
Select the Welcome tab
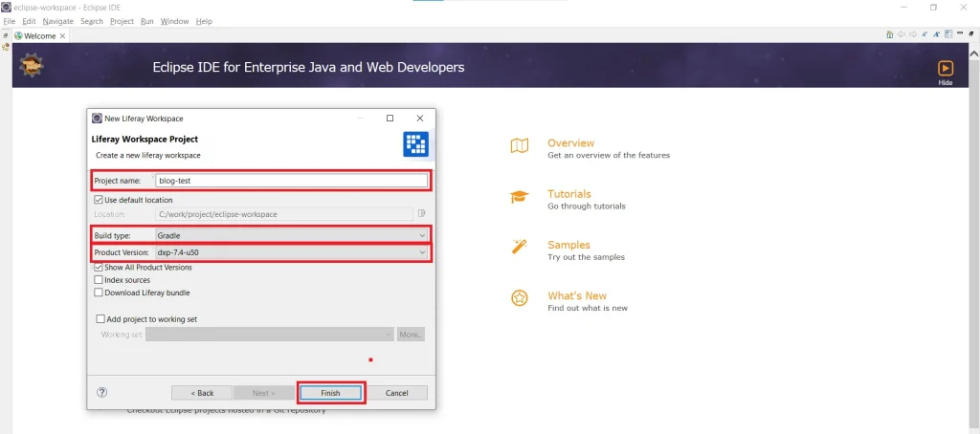pyautogui.click(x=40, y=36)
